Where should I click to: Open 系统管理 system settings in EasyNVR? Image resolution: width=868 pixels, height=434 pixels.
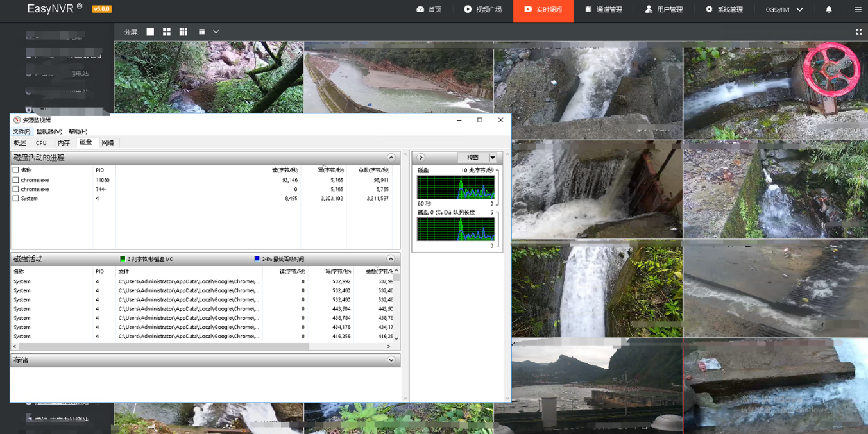click(724, 10)
